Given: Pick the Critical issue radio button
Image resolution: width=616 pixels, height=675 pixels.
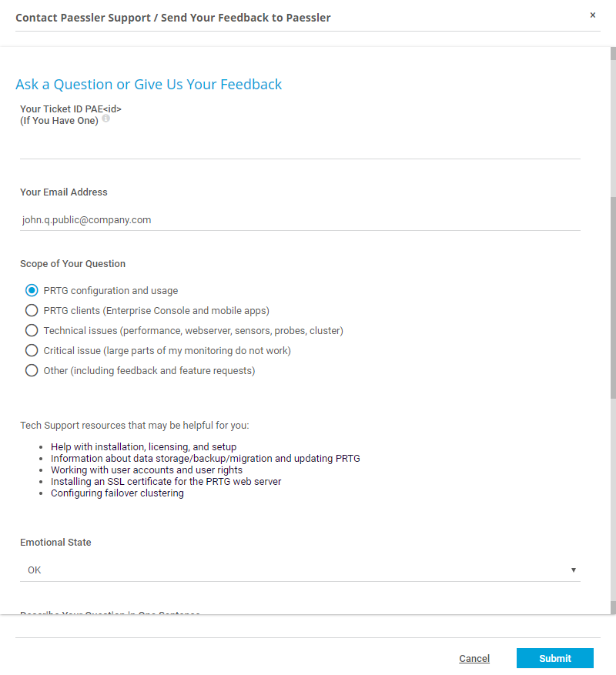Looking at the screenshot, I should 32,351.
